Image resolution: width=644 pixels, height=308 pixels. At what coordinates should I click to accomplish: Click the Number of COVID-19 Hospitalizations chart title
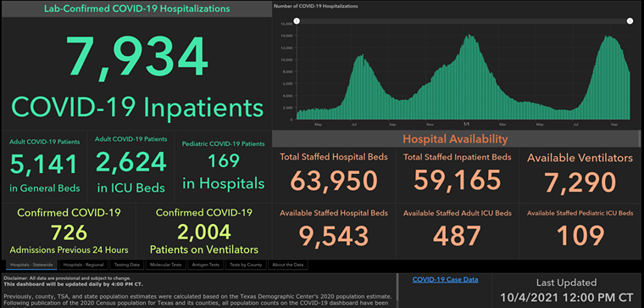[x=315, y=6]
